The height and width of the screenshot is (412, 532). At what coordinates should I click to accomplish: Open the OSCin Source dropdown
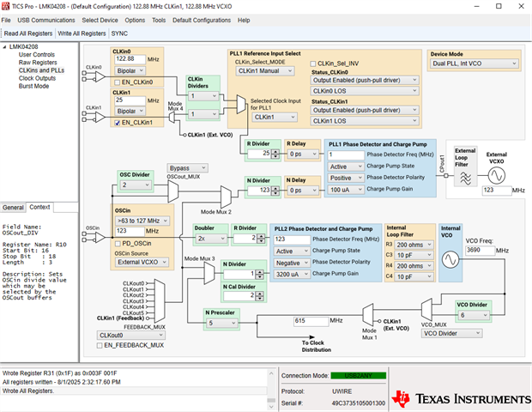(142, 263)
